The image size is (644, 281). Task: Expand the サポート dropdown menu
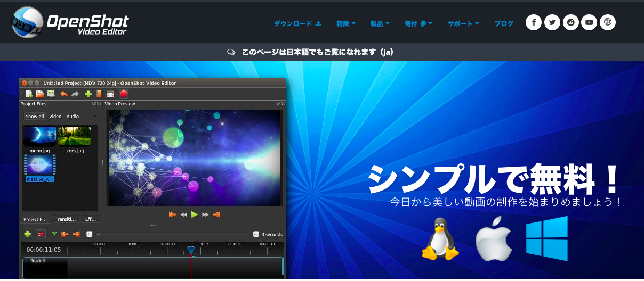(x=463, y=23)
